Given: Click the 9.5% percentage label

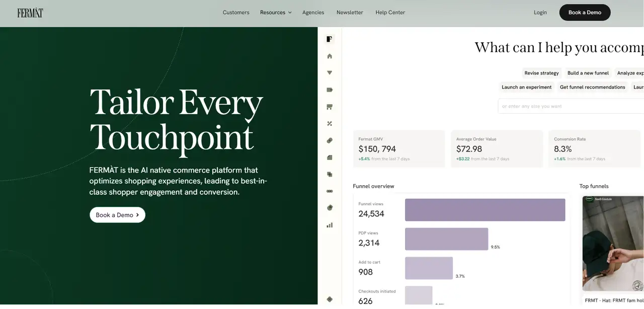Looking at the screenshot, I should pos(496,247).
